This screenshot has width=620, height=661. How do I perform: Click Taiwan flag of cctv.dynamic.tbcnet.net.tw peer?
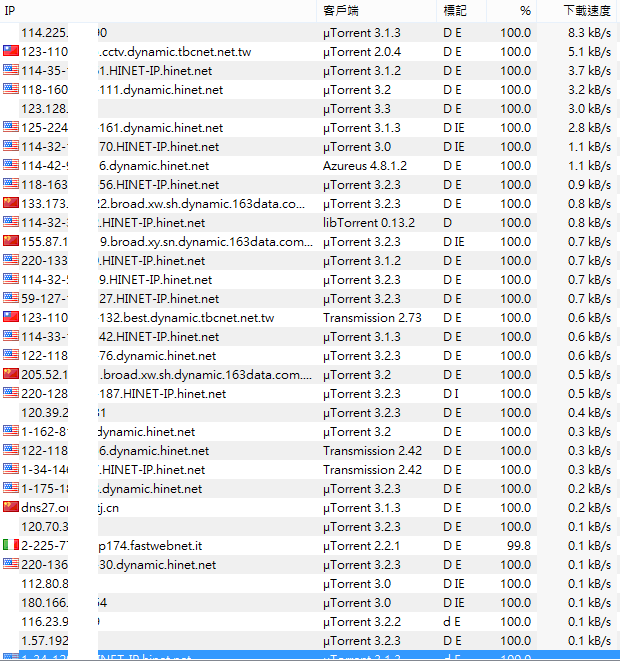click(x=11, y=51)
